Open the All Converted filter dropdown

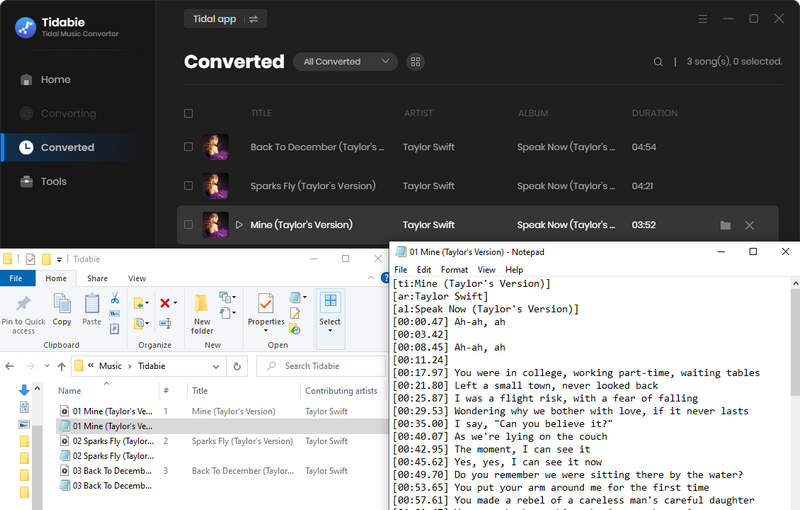point(345,62)
